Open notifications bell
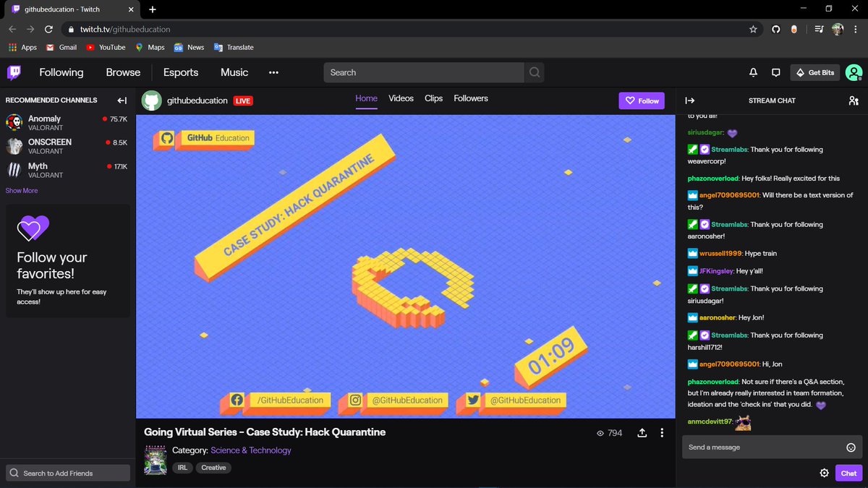868x488 pixels. pyautogui.click(x=753, y=72)
